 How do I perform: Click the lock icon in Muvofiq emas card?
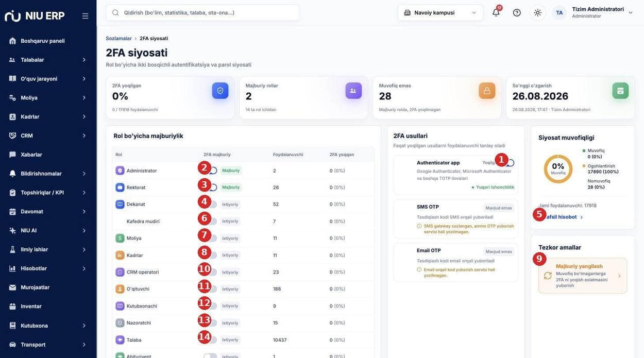tap(487, 91)
